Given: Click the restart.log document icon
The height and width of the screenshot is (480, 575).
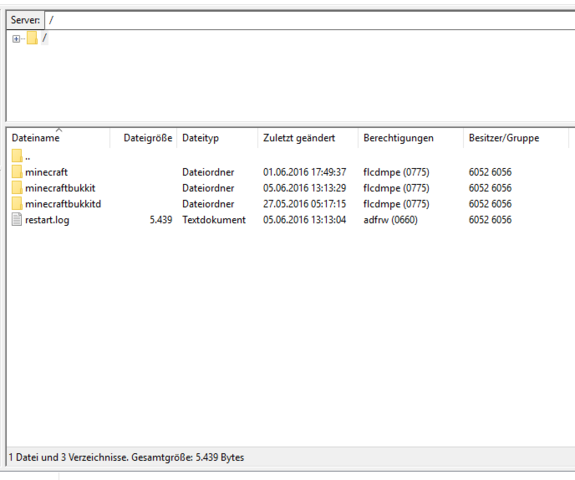Looking at the screenshot, I should click(x=17, y=219).
